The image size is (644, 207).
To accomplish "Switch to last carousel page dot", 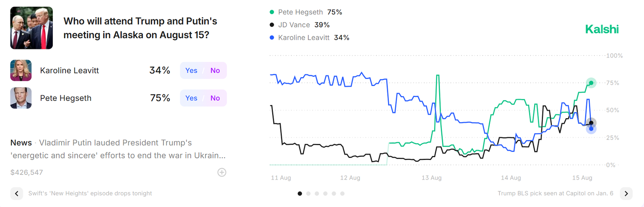I will tap(342, 194).
